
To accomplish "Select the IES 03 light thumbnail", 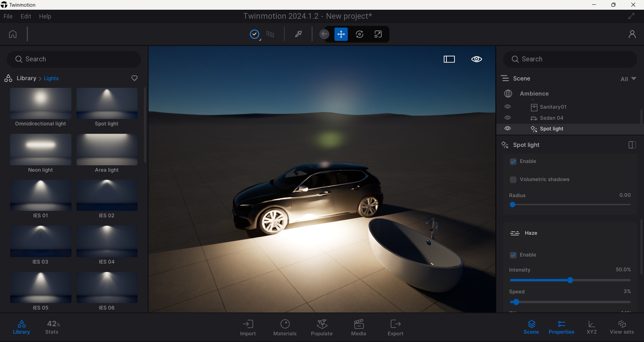I will pyautogui.click(x=41, y=241).
